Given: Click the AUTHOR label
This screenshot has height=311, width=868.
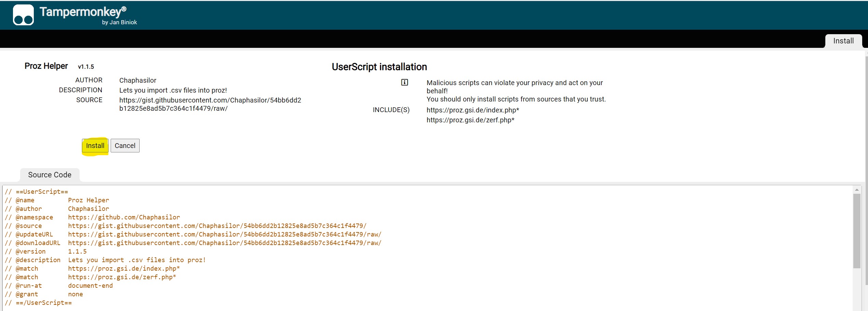Looking at the screenshot, I should click(89, 80).
